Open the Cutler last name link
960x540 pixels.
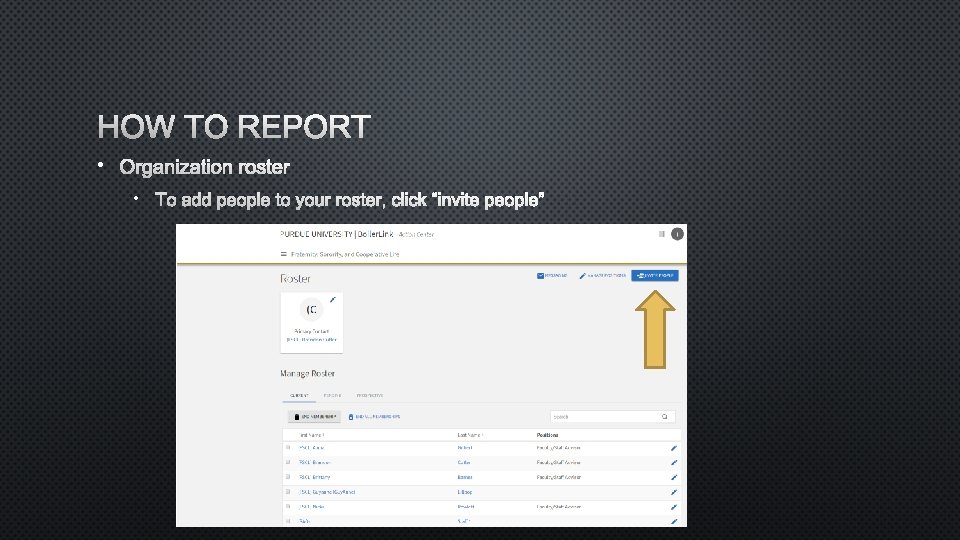coord(464,463)
